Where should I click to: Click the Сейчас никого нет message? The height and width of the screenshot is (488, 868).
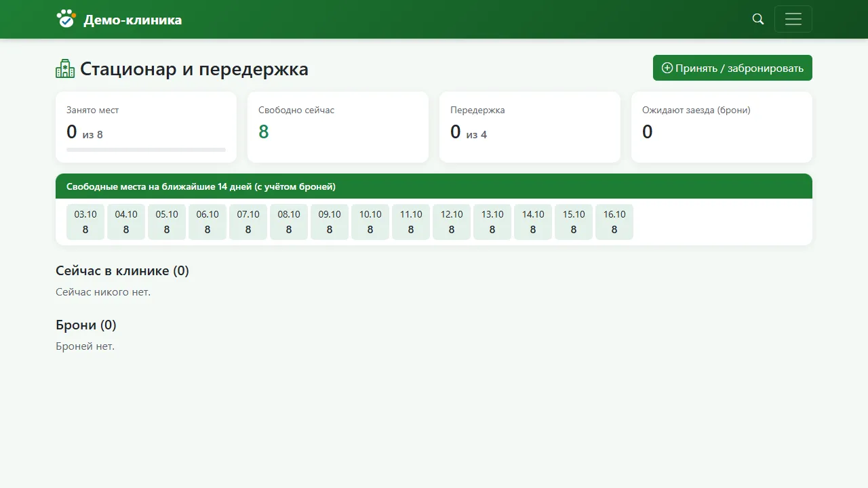(103, 292)
